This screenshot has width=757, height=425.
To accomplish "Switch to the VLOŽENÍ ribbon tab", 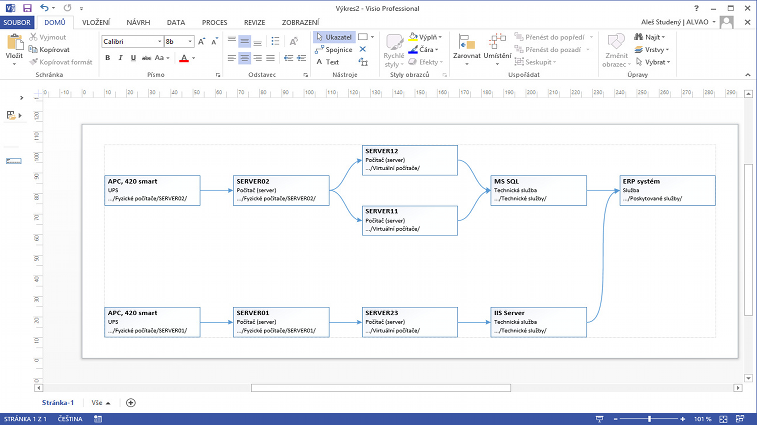I will (96, 21).
